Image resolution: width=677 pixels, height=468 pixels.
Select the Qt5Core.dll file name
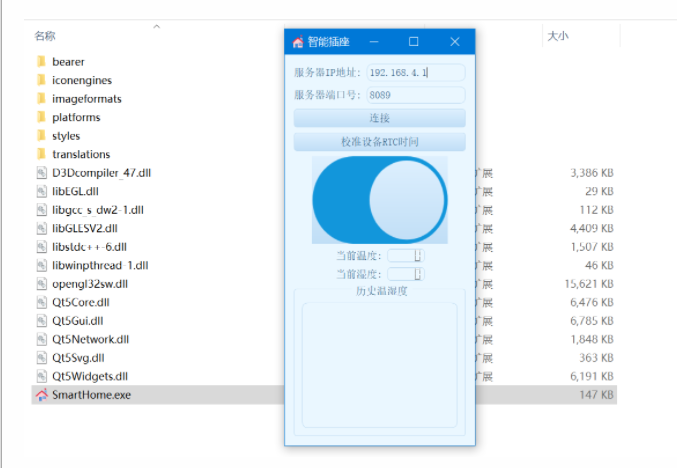coord(81,302)
